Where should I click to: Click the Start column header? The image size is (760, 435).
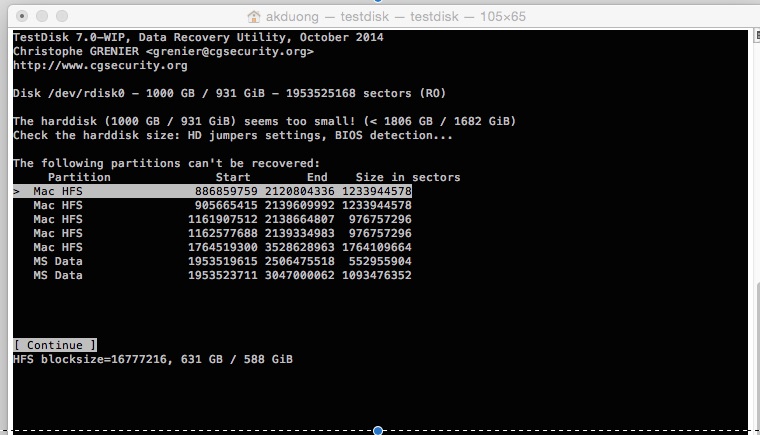pos(233,177)
